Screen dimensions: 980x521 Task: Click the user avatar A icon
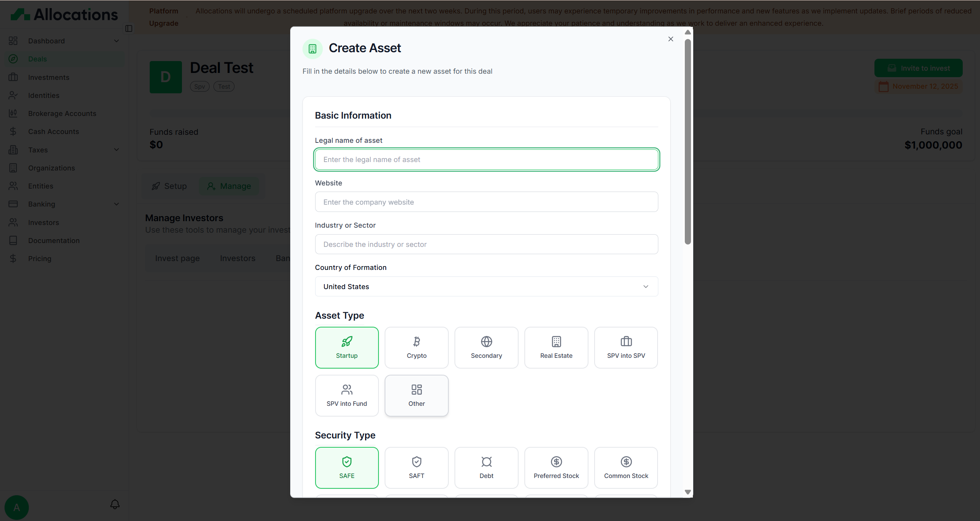(x=17, y=507)
